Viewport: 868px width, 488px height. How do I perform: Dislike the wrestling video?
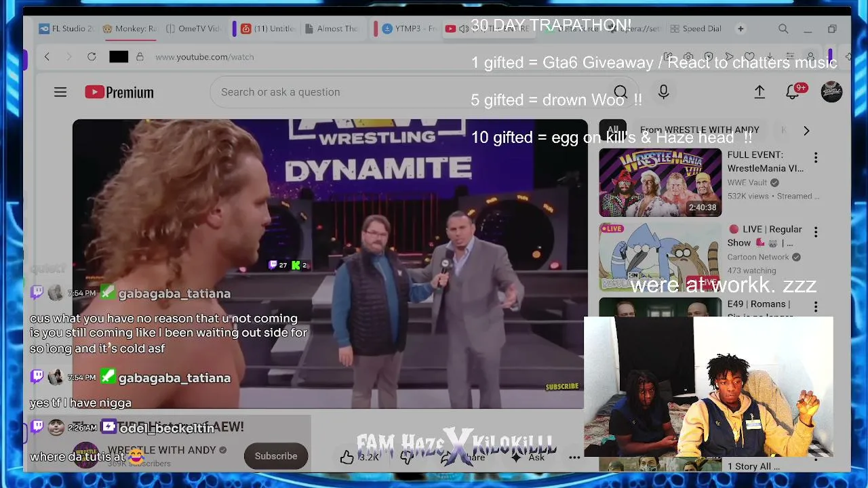click(406, 457)
